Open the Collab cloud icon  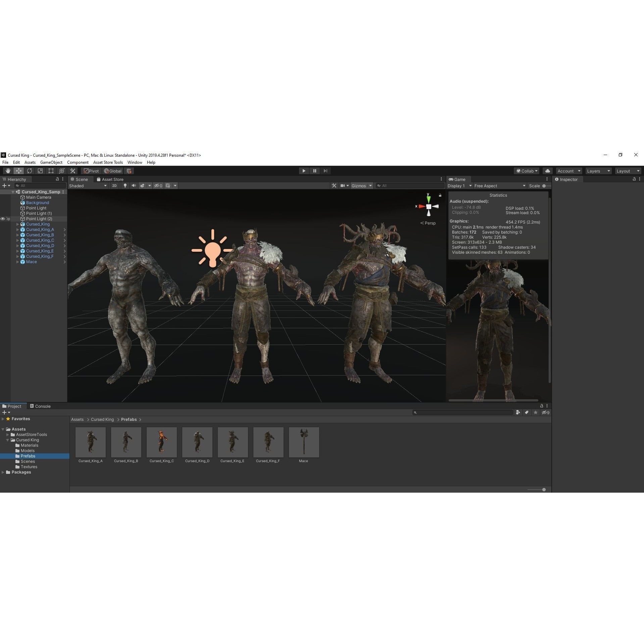[x=547, y=171]
